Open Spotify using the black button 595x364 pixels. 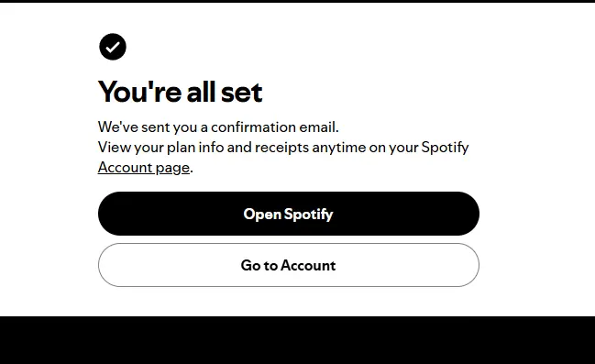coord(289,214)
